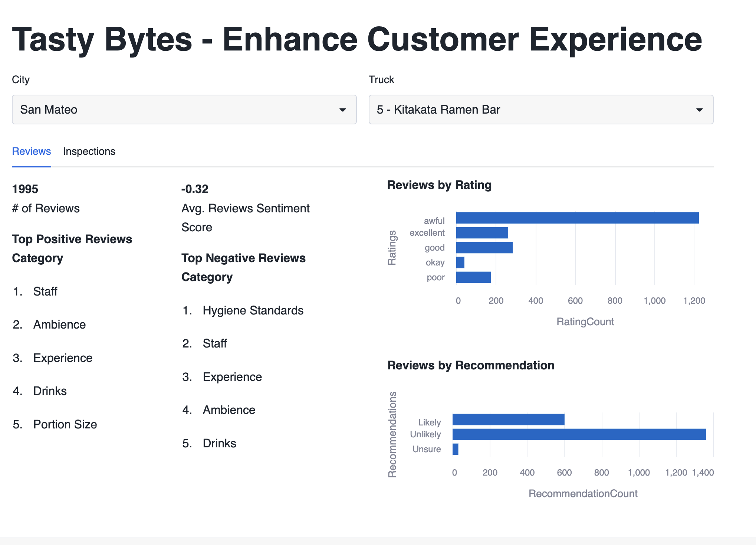Click the -0.32 sentiment score value
Screen dimensions: 756x545
tap(195, 189)
